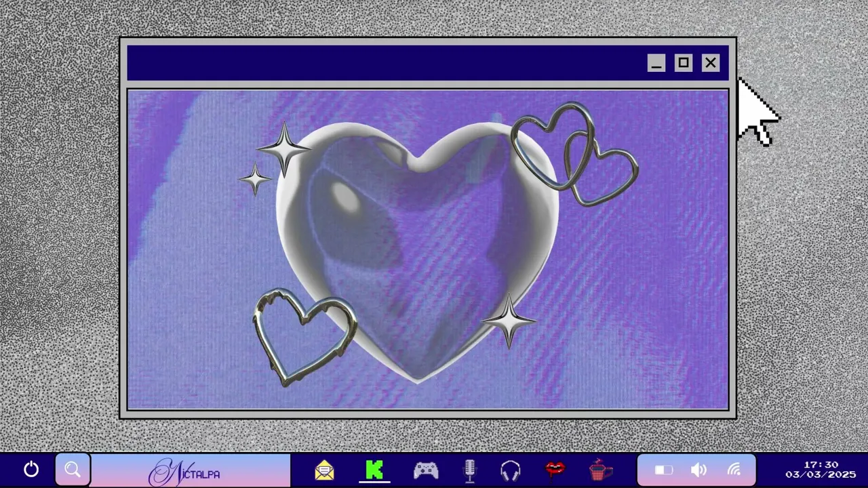Image resolution: width=868 pixels, height=488 pixels.
Task: Open the game controller icon
Action: pyautogui.click(x=426, y=470)
